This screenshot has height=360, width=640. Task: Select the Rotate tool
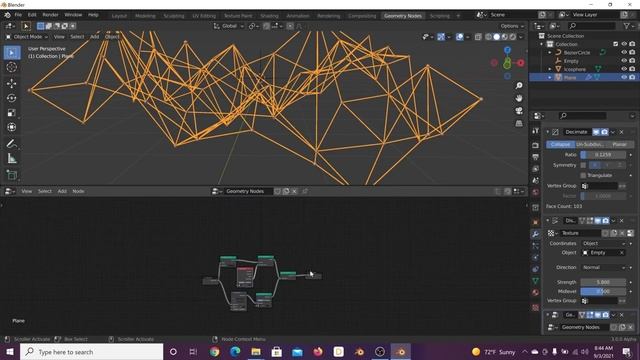(x=12, y=98)
